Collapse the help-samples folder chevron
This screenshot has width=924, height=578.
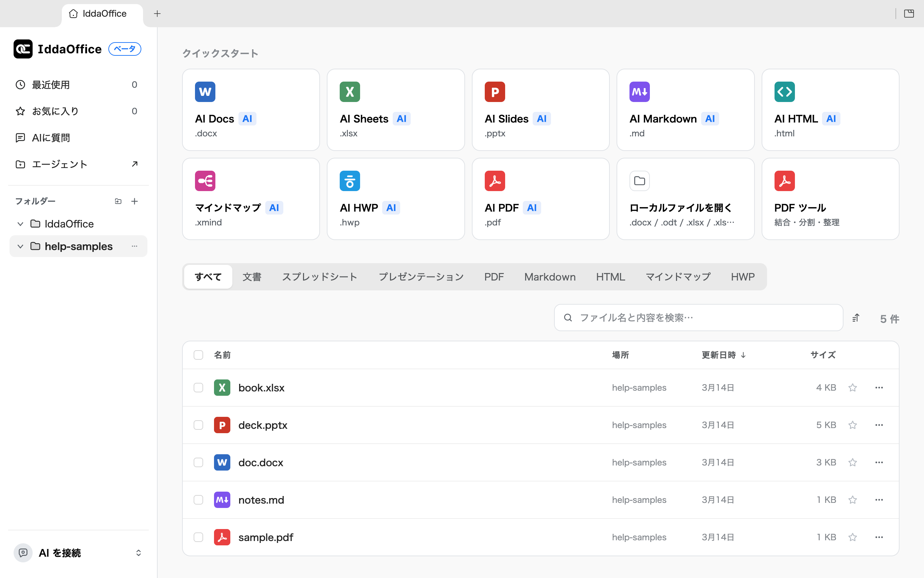(x=21, y=247)
